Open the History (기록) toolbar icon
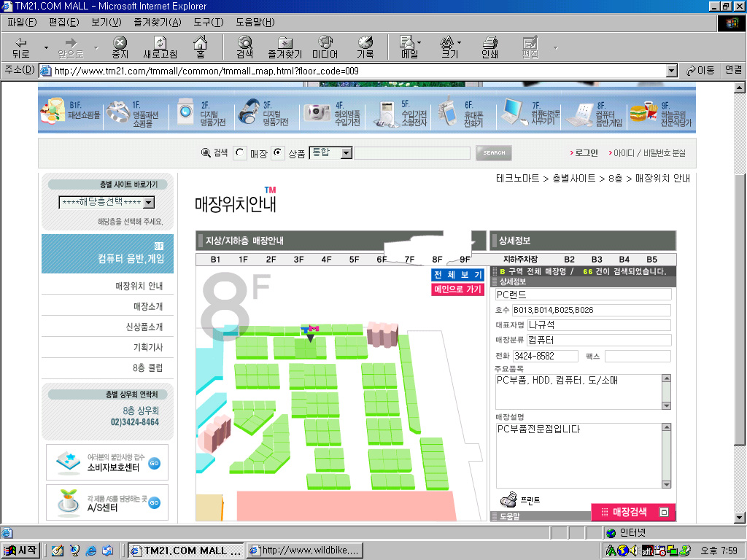This screenshot has width=747, height=560. pyautogui.click(x=365, y=47)
